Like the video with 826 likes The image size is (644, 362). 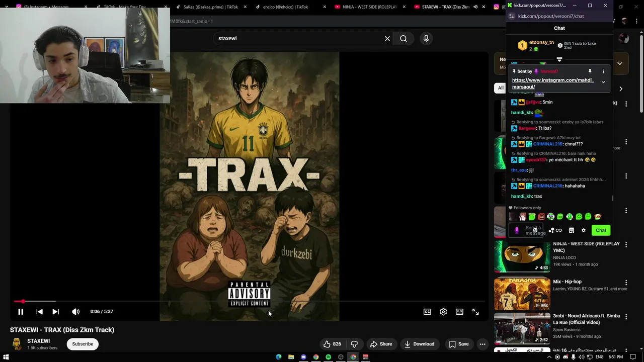point(332,344)
